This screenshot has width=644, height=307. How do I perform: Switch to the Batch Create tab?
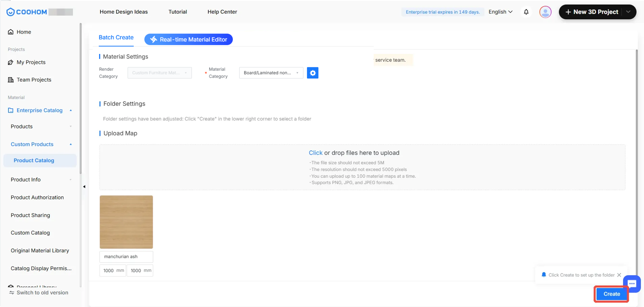tap(116, 37)
